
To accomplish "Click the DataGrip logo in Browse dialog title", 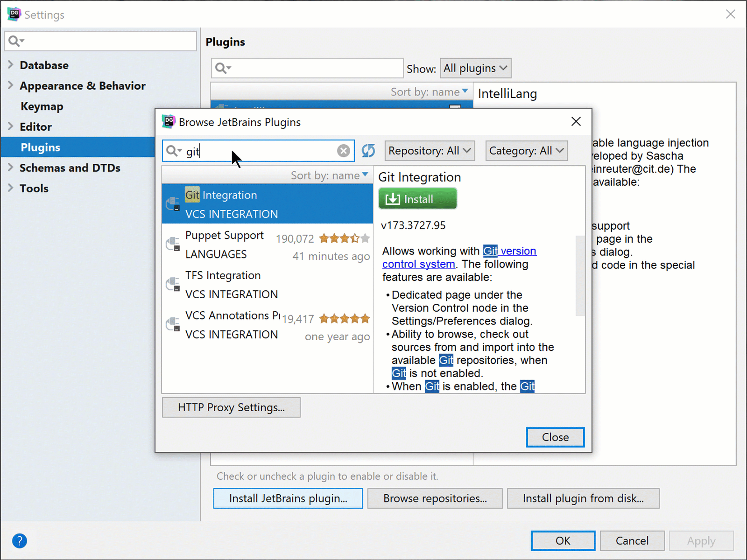I will pos(169,122).
